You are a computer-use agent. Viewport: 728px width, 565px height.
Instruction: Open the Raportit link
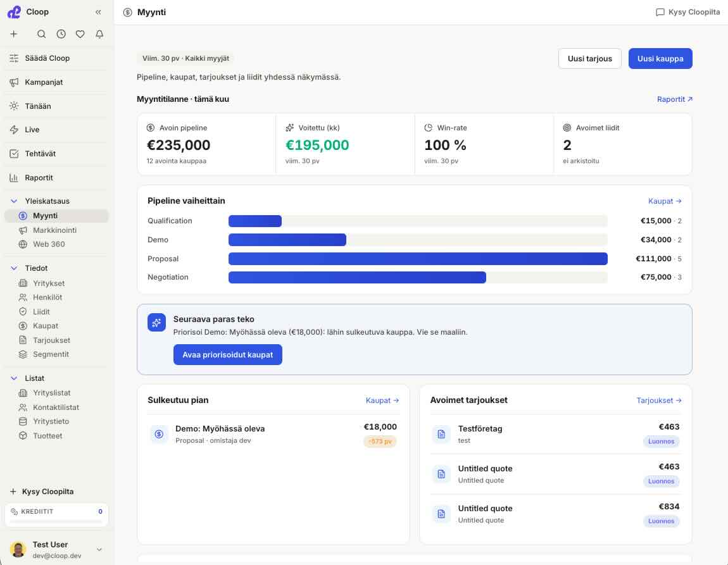coord(675,99)
